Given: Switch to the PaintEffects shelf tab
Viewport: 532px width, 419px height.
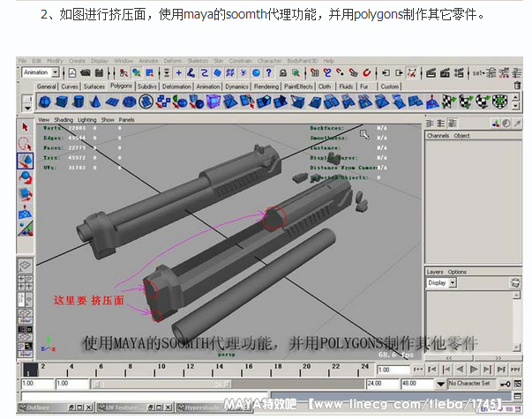Looking at the screenshot, I should point(298,86).
